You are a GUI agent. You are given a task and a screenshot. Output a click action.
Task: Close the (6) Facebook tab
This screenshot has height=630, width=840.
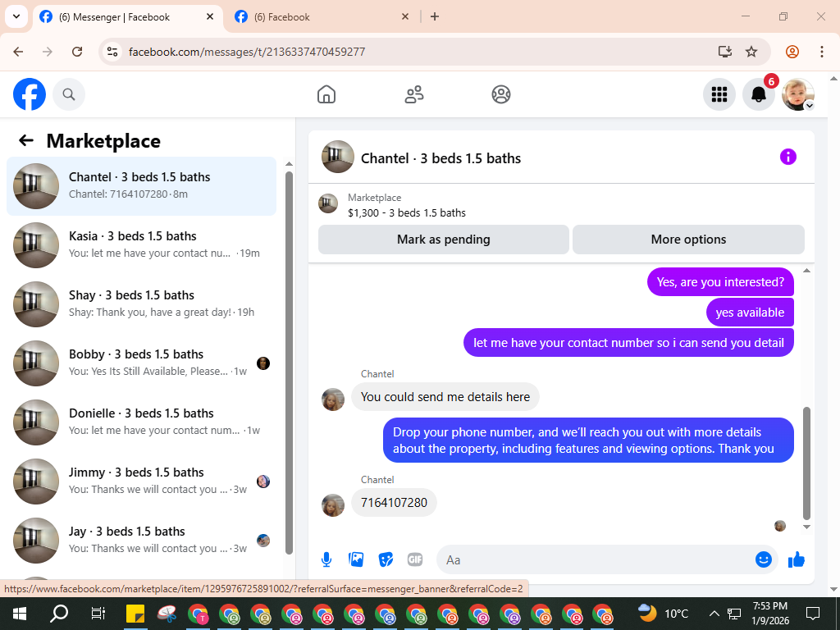[x=405, y=17]
